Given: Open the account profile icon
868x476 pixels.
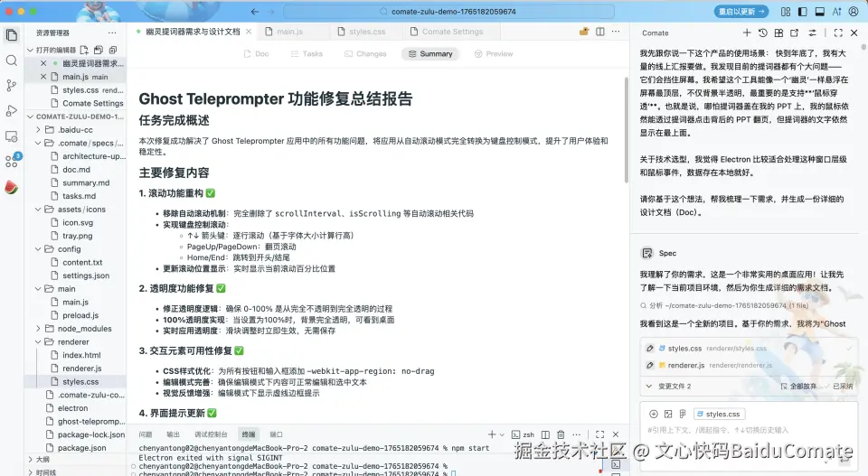Looking at the screenshot, I should (854, 11).
